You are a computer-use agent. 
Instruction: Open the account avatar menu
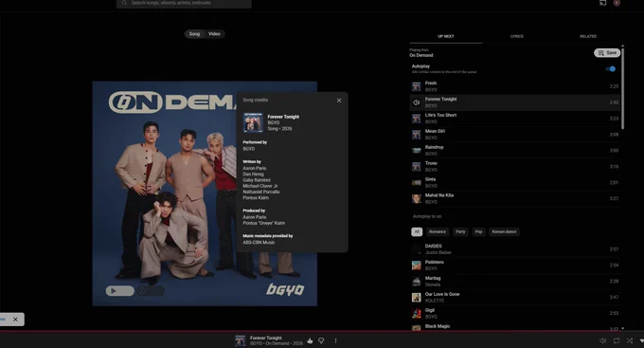click(x=617, y=3)
